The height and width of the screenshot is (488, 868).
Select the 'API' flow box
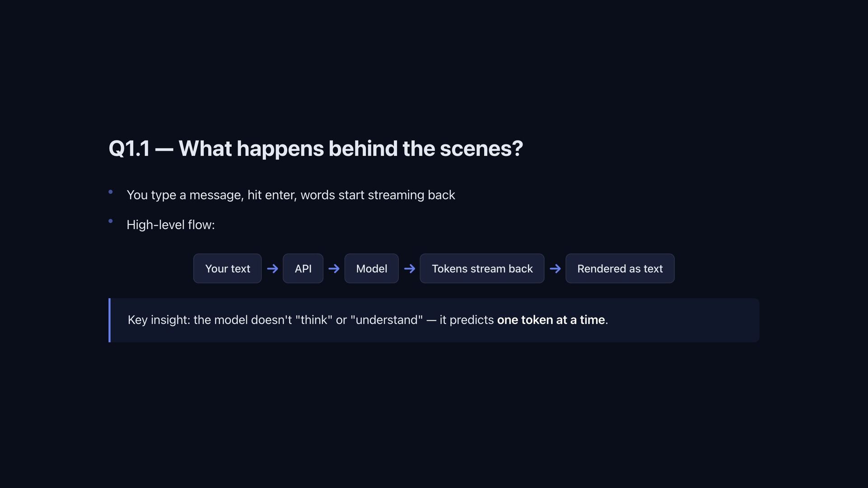click(x=303, y=269)
